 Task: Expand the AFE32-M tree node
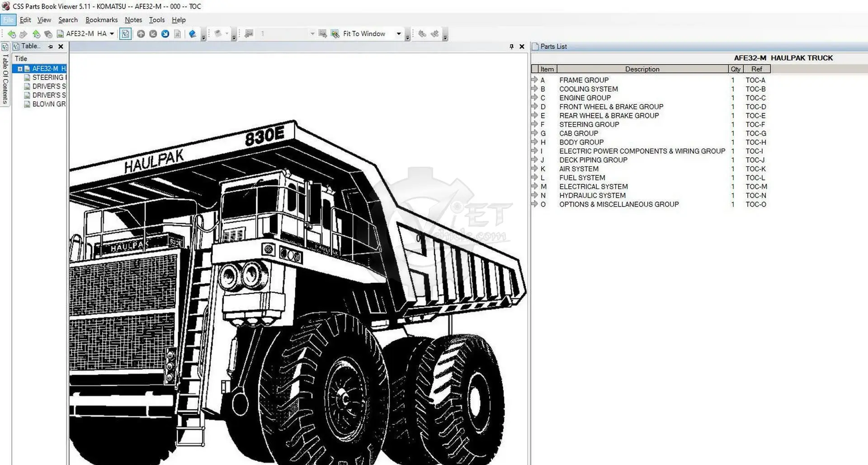tap(20, 69)
